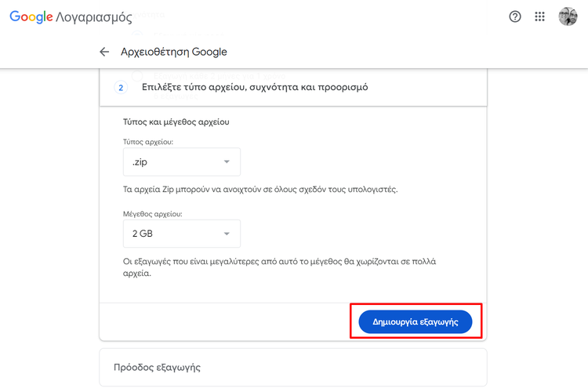Click the Μέγεθος αρχείου: label
The image size is (588, 392).
tap(153, 214)
